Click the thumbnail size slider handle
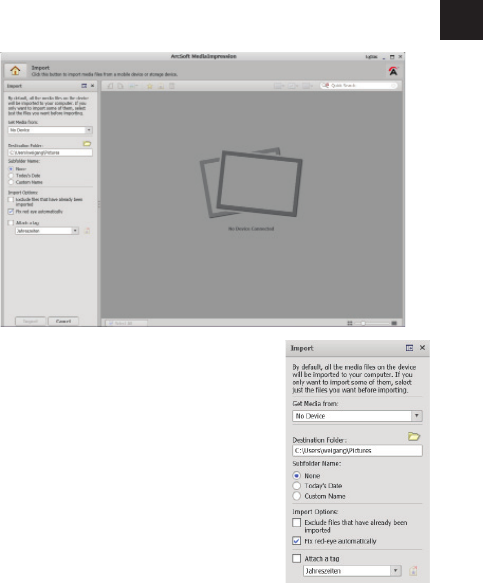This screenshot has width=483, height=583. (x=363, y=323)
